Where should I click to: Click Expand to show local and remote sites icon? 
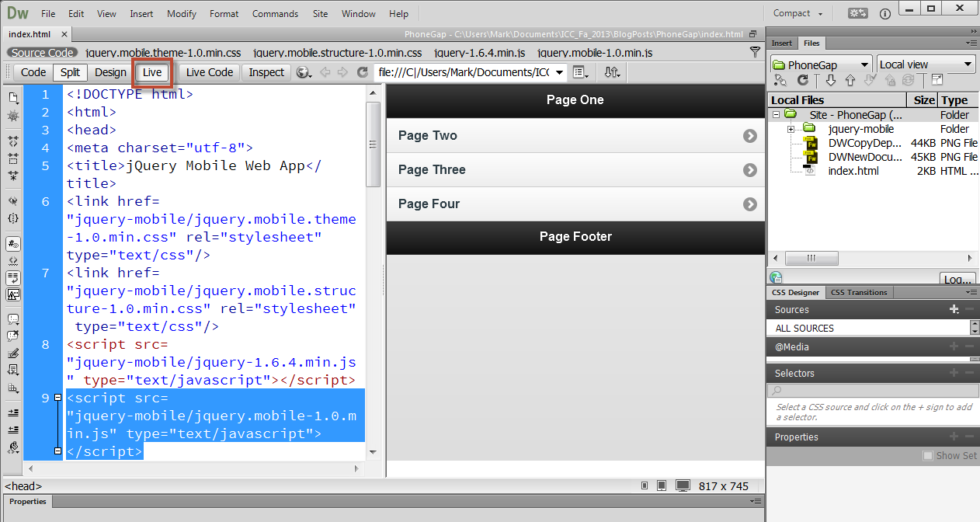(937, 80)
